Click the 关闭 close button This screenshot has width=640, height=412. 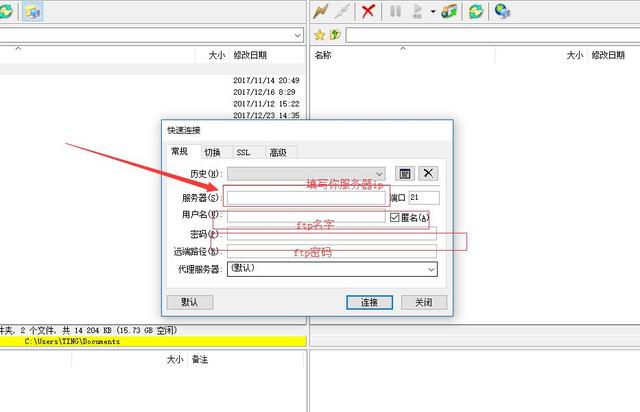coord(424,302)
